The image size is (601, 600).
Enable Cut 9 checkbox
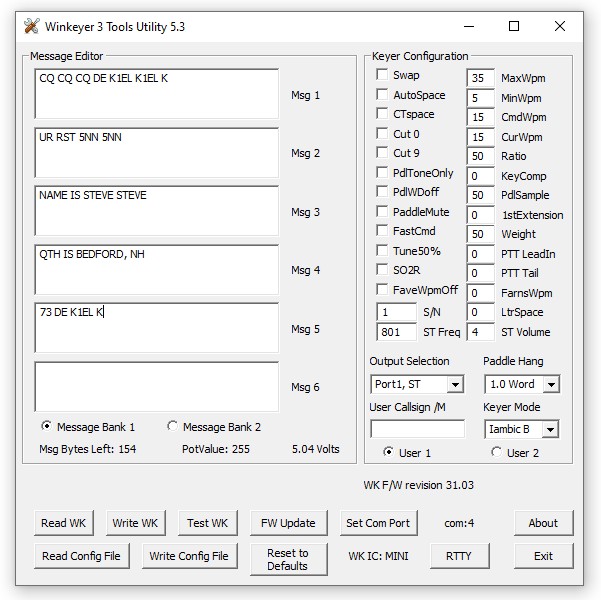[x=382, y=153]
